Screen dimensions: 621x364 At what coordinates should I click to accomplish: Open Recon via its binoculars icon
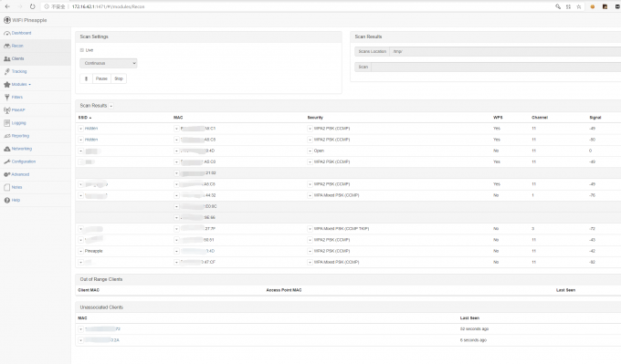(x=6, y=46)
